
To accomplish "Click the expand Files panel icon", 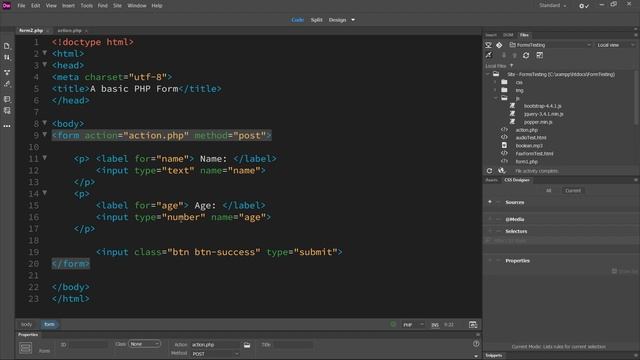I will point(540,55).
